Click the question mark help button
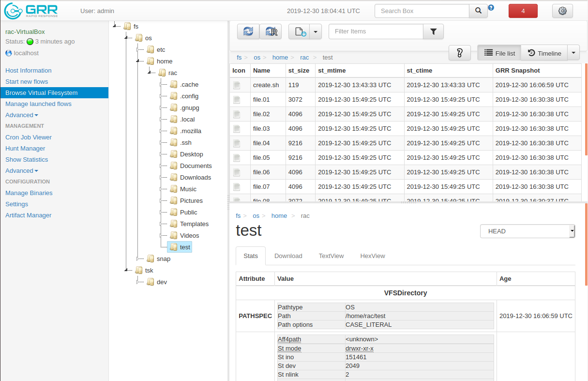The height and width of the screenshot is (381, 588). 460,53
